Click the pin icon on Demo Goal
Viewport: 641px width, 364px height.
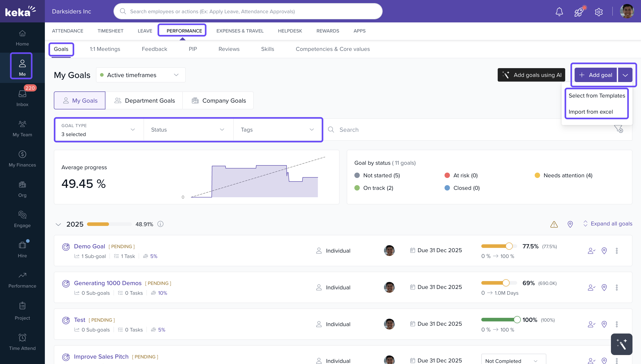pyautogui.click(x=604, y=251)
